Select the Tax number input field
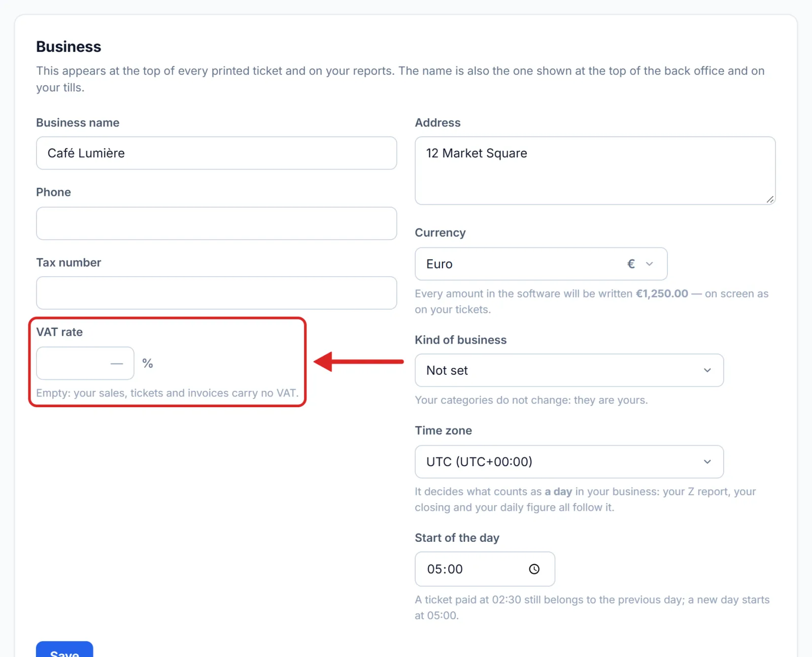The width and height of the screenshot is (812, 657). tap(216, 293)
